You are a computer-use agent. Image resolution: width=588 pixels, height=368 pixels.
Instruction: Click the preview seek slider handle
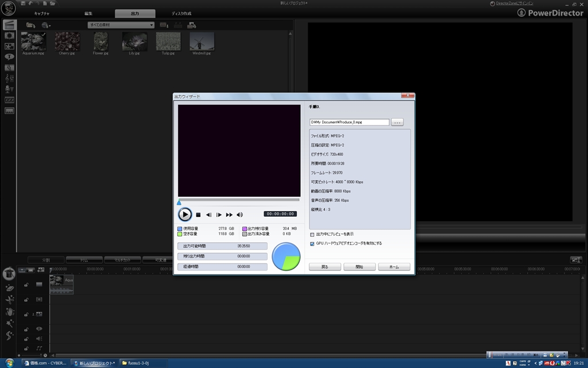click(x=179, y=202)
